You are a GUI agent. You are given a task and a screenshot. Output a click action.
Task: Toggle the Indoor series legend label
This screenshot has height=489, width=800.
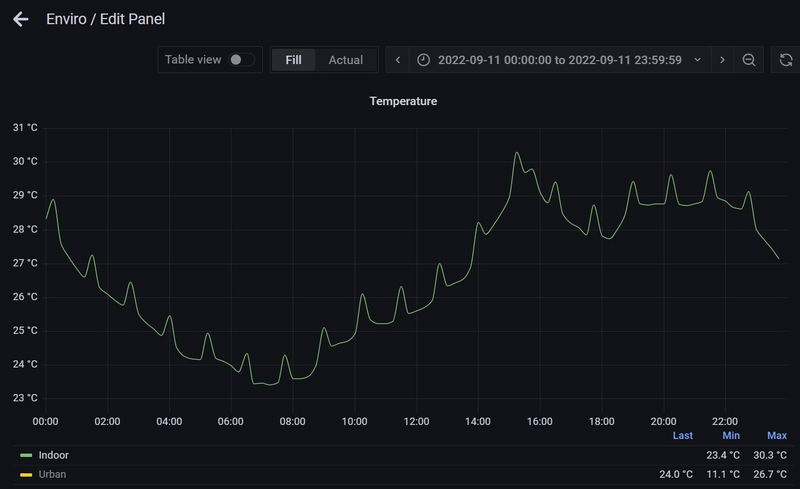pos(53,455)
